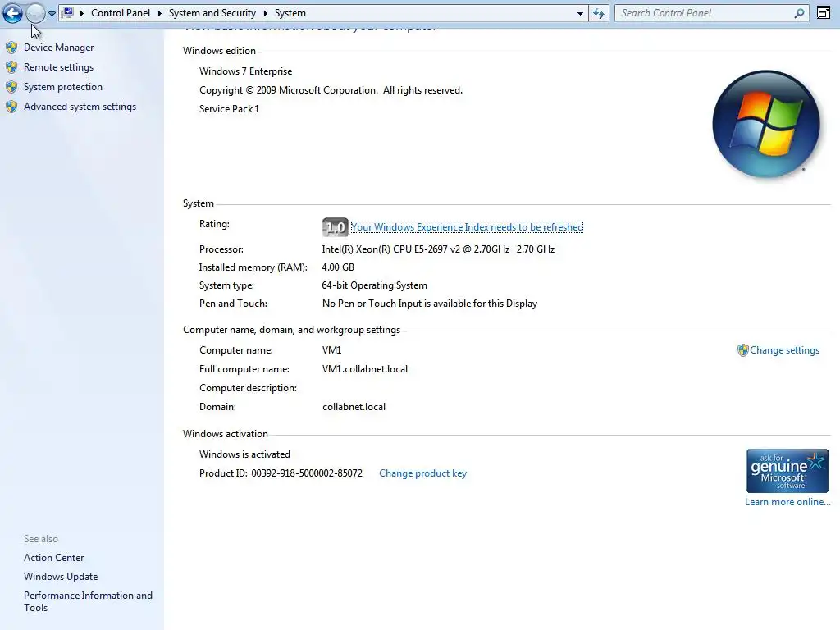Click the genuine Microsoft software badge
The image size is (840, 630).
pyautogui.click(x=787, y=471)
